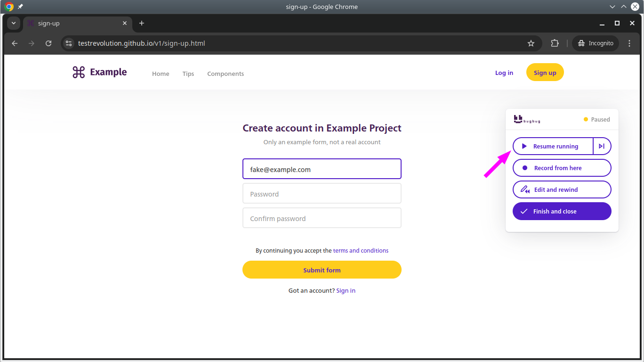Viewport: 644px width, 362px height.
Task: Click the bugbug logo in panel
Action: coord(527,119)
